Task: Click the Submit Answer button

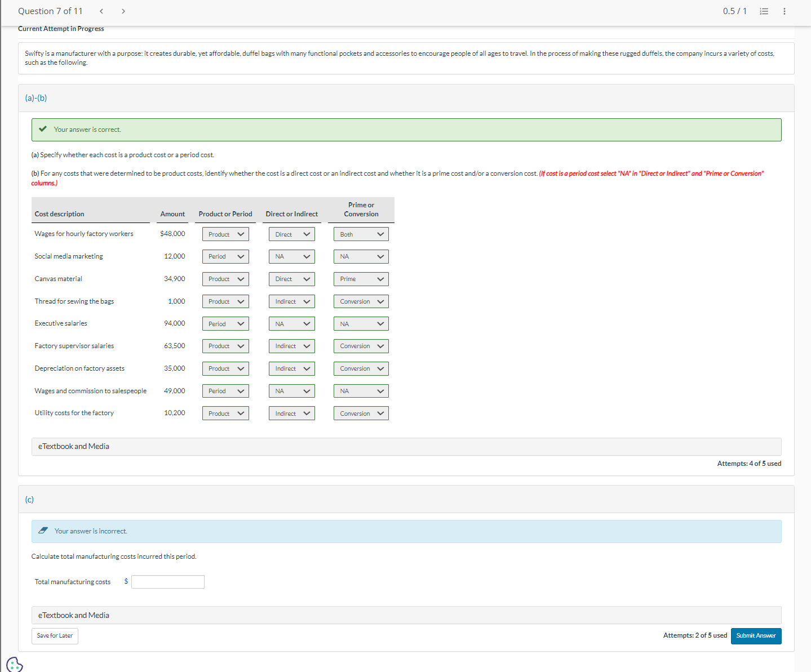Action: click(x=756, y=636)
